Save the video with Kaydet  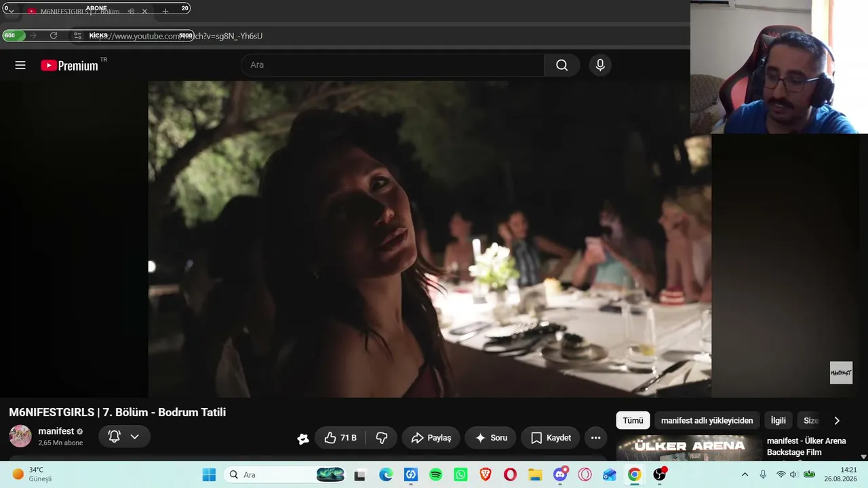pyautogui.click(x=551, y=438)
